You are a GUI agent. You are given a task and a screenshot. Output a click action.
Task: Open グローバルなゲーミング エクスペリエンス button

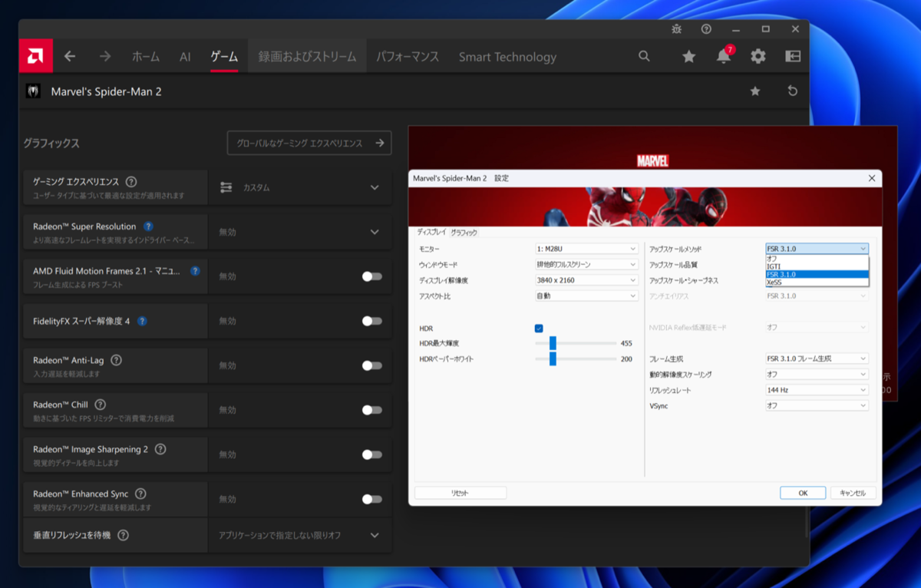pos(309,143)
